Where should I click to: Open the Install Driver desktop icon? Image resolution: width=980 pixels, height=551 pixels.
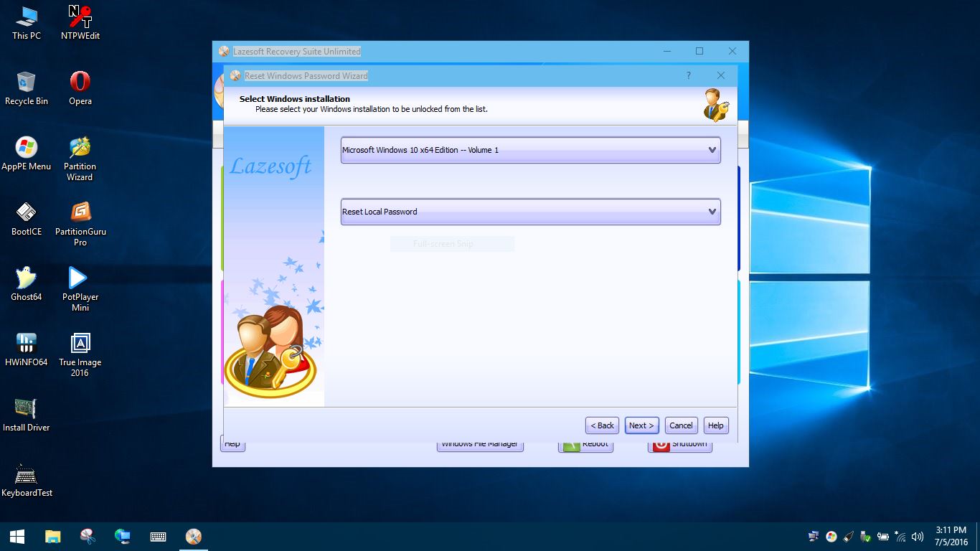click(x=27, y=415)
